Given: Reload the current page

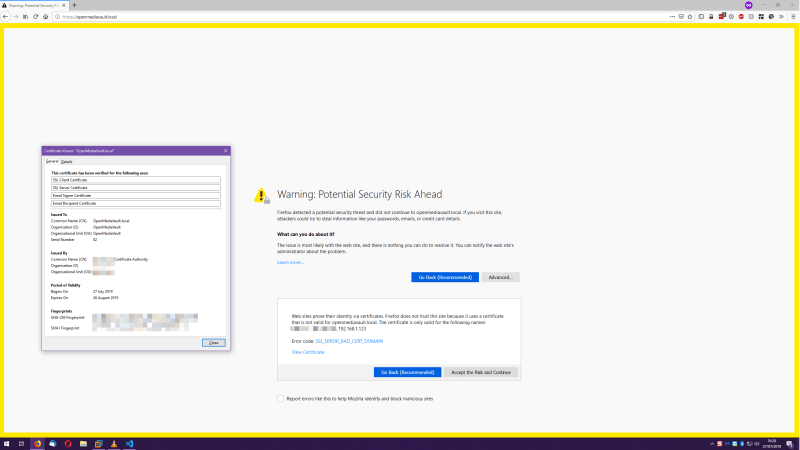Looking at the screenshot, I should click(x=36, y=17).
